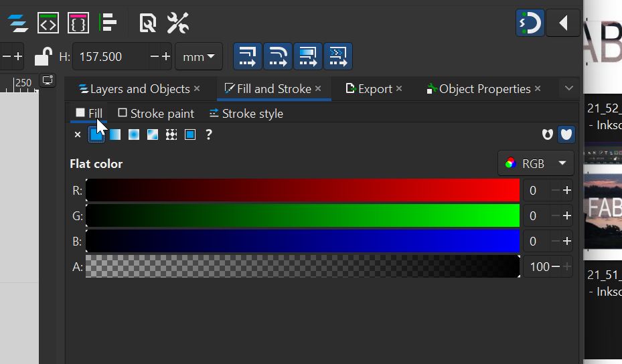Toggle move patterns with object

(x=338, y=56)
